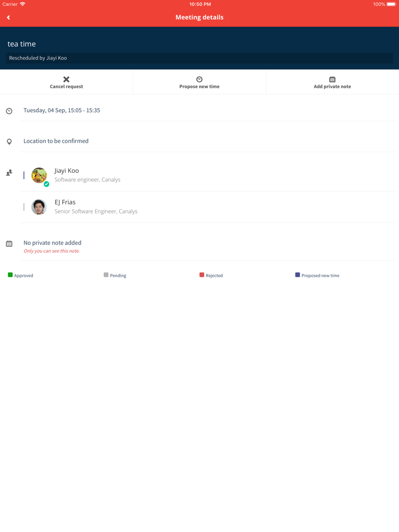Click No private note added text
The width and height of the screenshot is (399, 532).
click(53, 243)
